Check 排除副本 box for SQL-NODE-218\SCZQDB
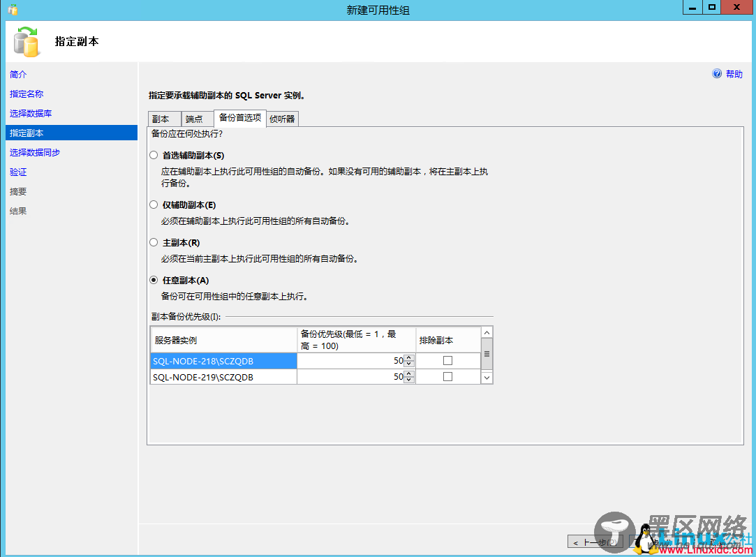The image size is (756, 557). pyautogui.click(x=448, y=361)
